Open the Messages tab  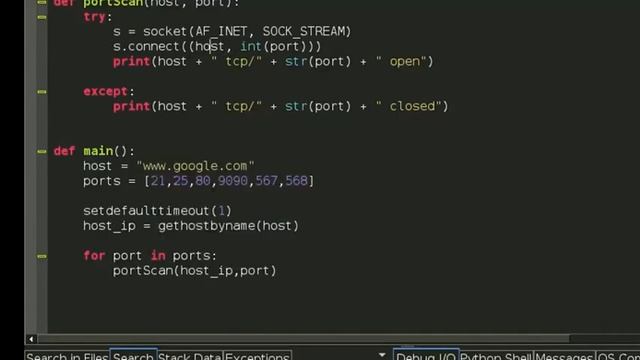(564, 356)
